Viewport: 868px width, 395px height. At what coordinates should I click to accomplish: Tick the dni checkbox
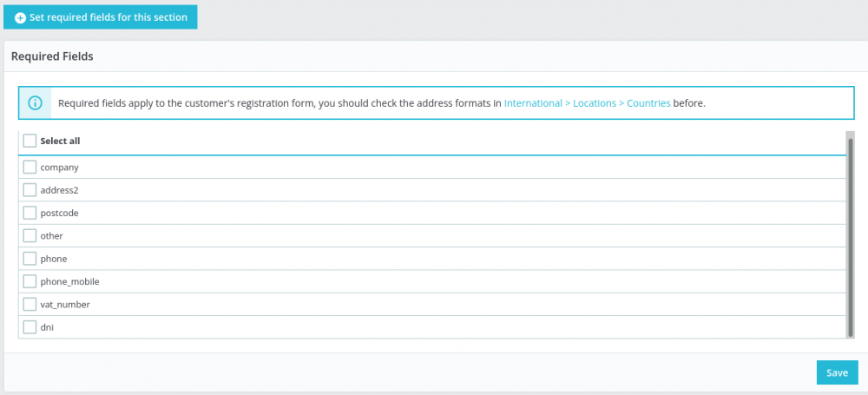(30, 327)
